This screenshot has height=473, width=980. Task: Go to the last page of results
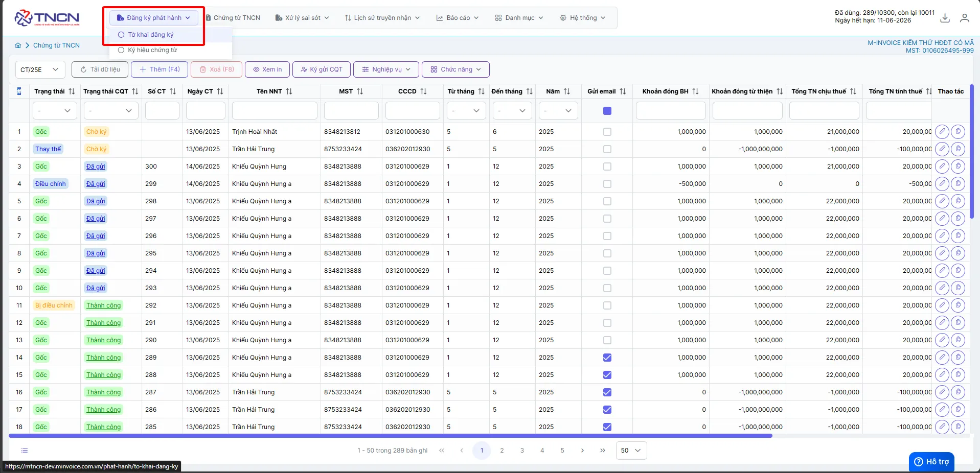coord(603,451)
